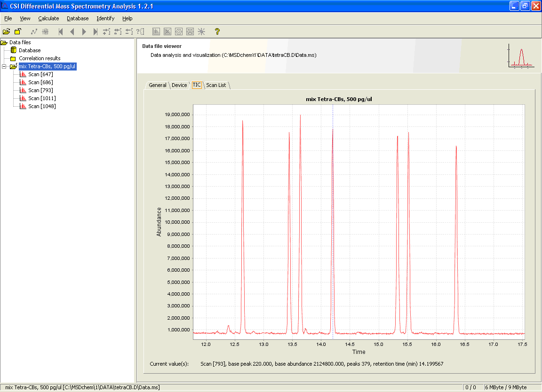Open the Calculate menu

(x=48, y=18)
